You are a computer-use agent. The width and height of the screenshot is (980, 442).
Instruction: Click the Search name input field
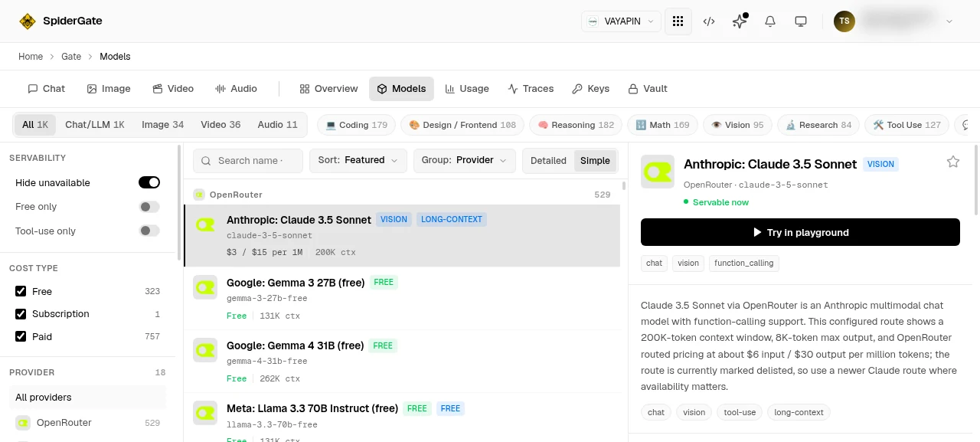(x=247, y=160)
